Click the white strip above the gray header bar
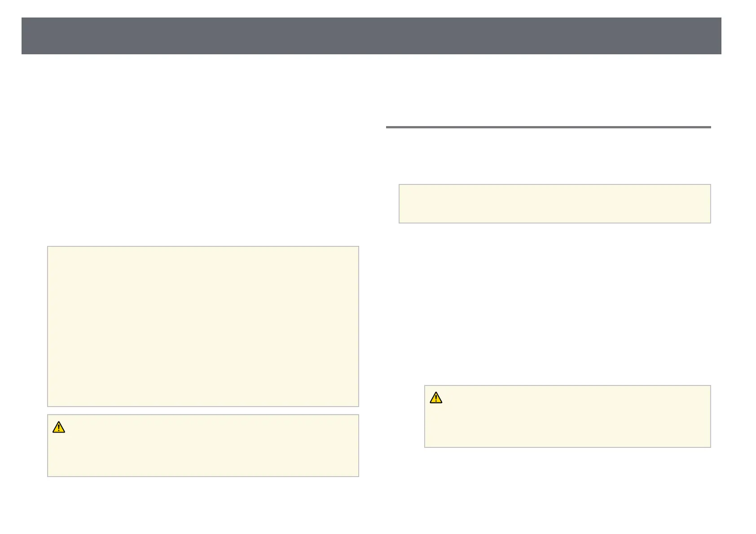This screenshot has width=756, height=534. [371, 9]
